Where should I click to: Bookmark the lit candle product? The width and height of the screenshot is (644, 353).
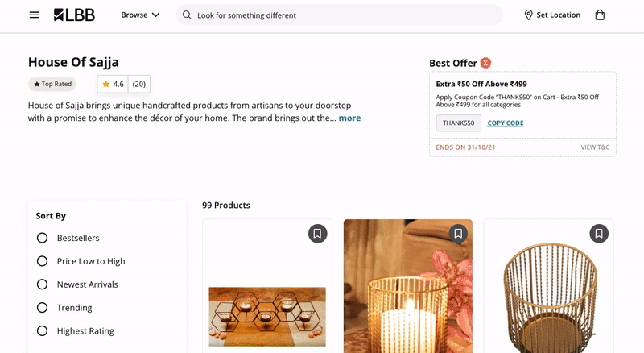click(457, 234)
